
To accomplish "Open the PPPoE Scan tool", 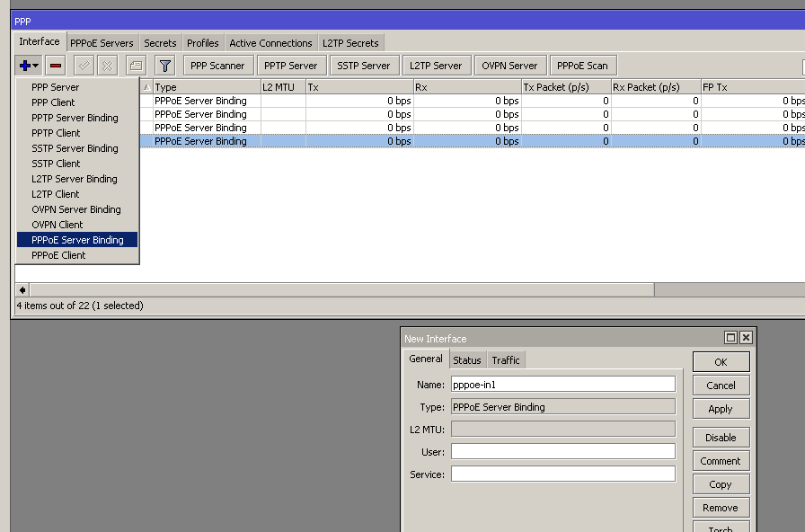I will [582, 66].
